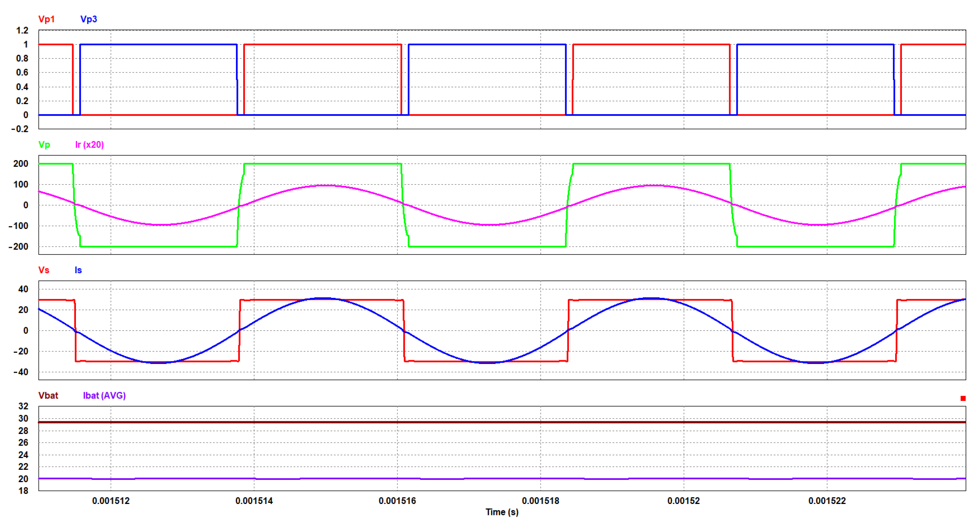Select the green Vp legend label
The width and height of the screenshot is (980, 531).
44,145
